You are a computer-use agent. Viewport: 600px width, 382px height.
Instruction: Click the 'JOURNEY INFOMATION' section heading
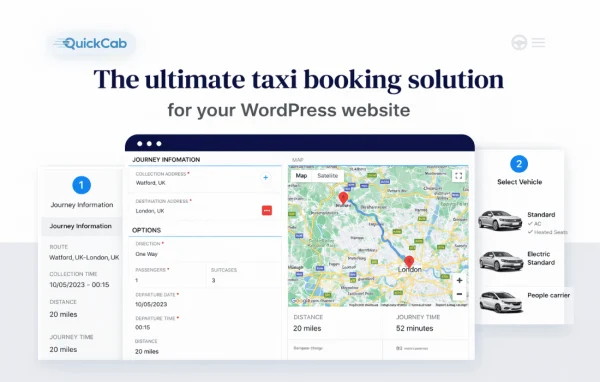(x=166, y=160)
